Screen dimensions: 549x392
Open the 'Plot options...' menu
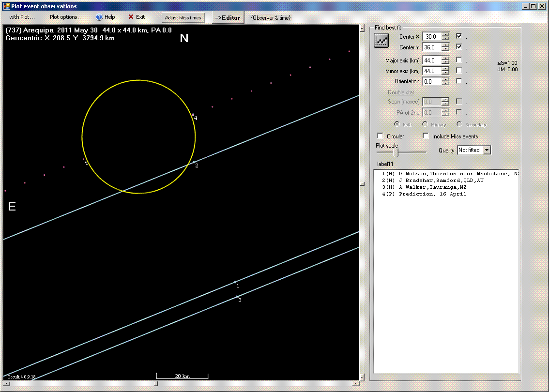pyautogui.click(x=66, y=17)
